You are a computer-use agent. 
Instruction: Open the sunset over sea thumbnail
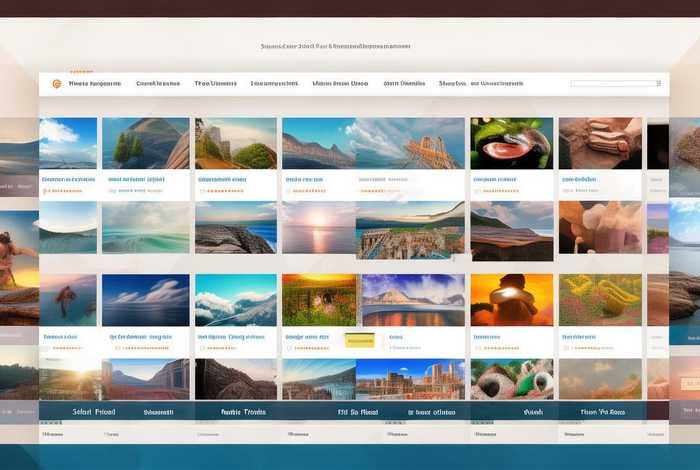point(317,228)
